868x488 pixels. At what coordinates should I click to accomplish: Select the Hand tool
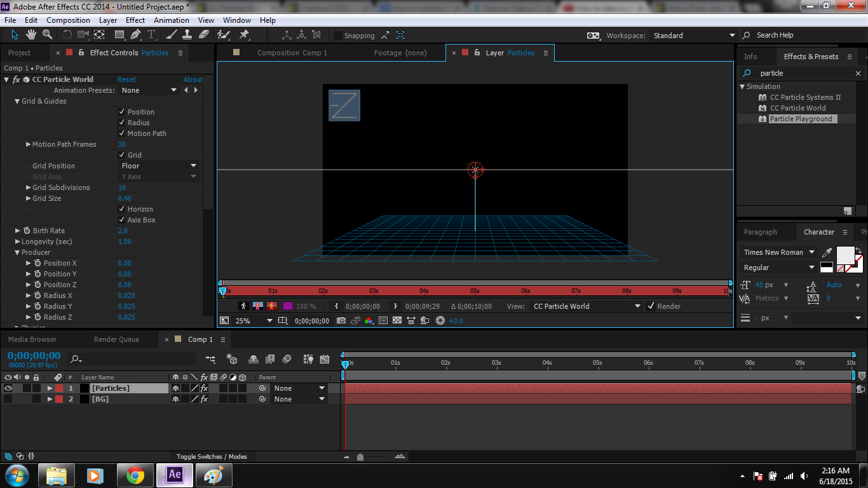(x=32, y=34)
